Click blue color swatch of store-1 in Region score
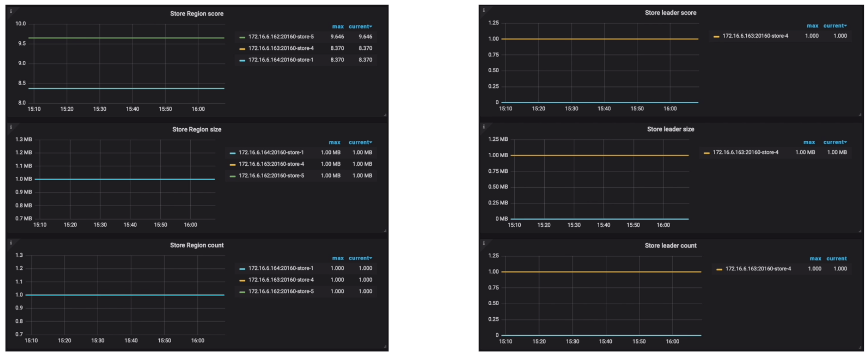 point(242,61)
